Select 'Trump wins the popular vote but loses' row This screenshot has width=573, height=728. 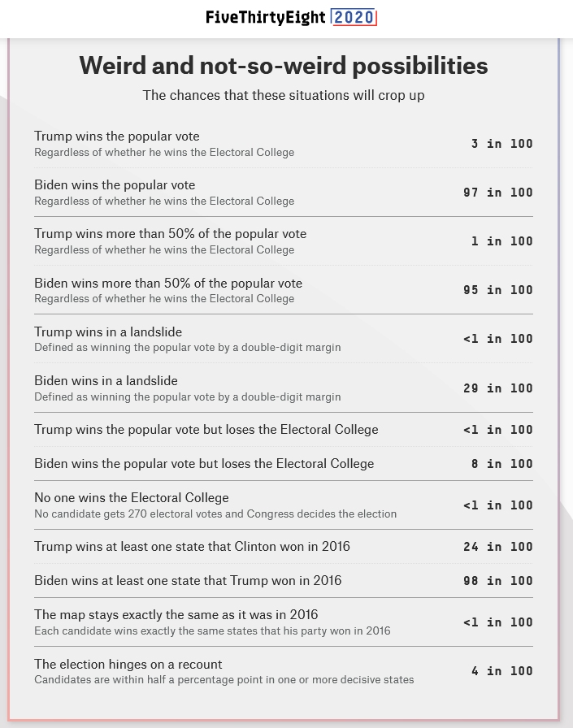click(x=206, y=430)
